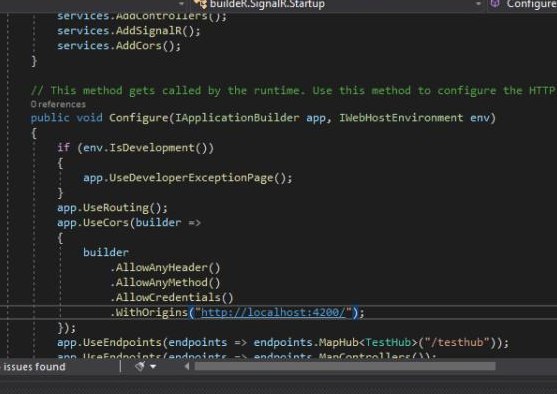Expand the dropdown arrow after builderR.SignalR.Startup
The width and height of the screenshot is (557, 394).
click(x=478, y=4)
